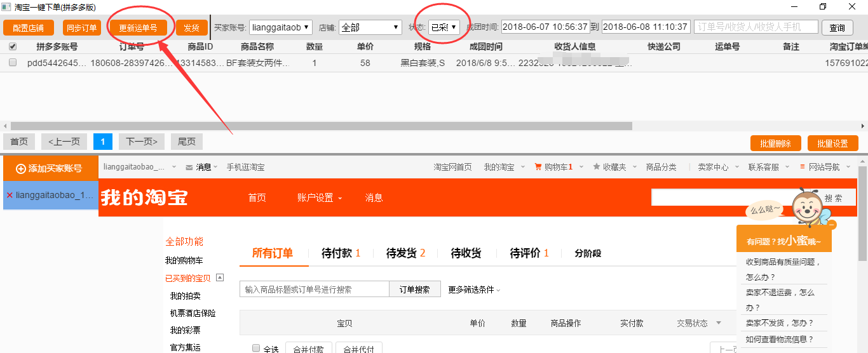868x353 pixels.
Task: Toggle the select-all checkbox in table header
Action: pyautogui.click(x=13, y=46)
